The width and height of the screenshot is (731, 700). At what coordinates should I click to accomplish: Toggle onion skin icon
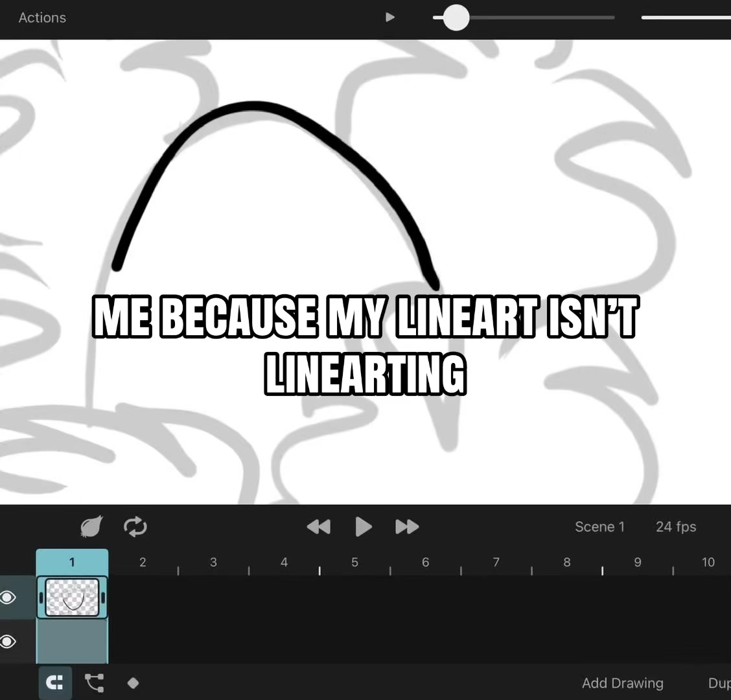[91, 526]
